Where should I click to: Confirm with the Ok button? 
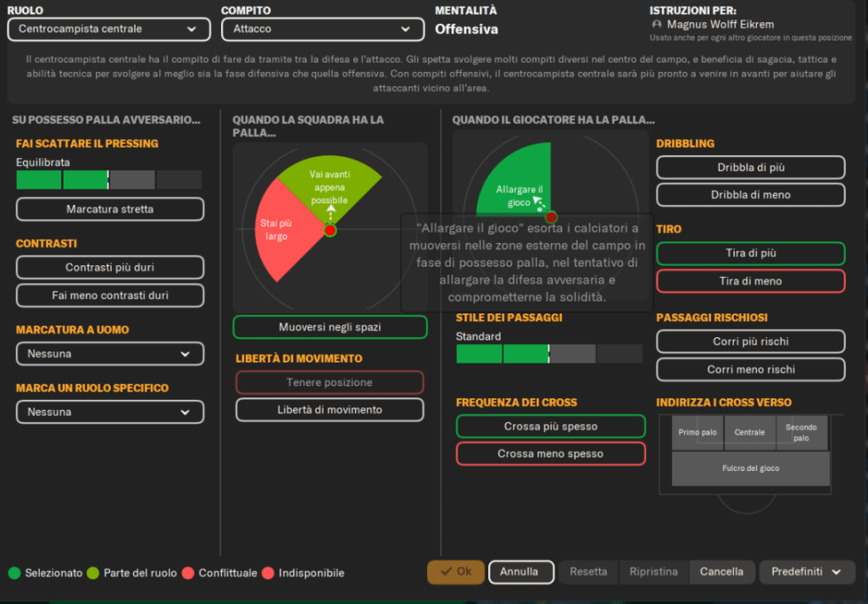(456, 572)
